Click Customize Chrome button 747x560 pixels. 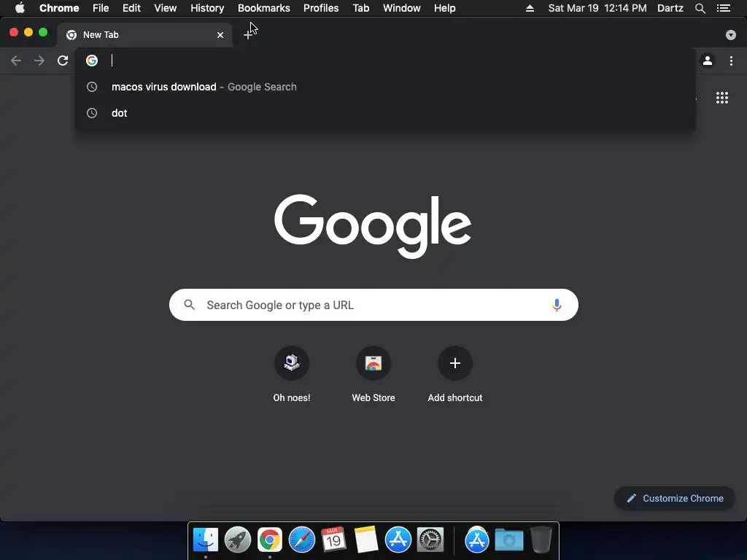click(675, 498)
